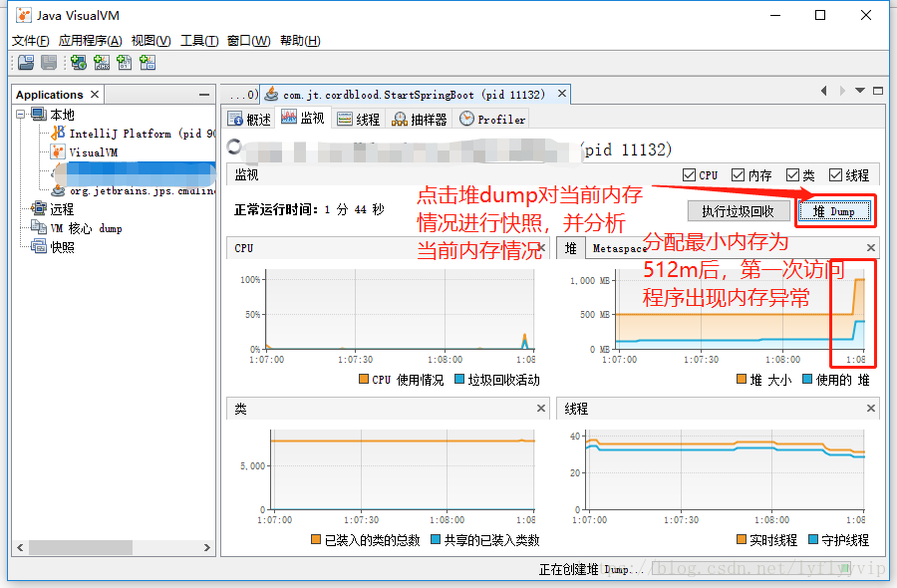The image size is (897, 588).
Task: Switch to the Profiler tab
Action: [x=492, y=119]
